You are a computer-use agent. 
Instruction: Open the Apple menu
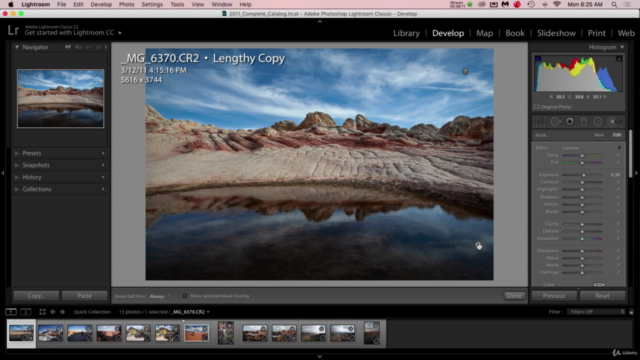coord(11,4)
